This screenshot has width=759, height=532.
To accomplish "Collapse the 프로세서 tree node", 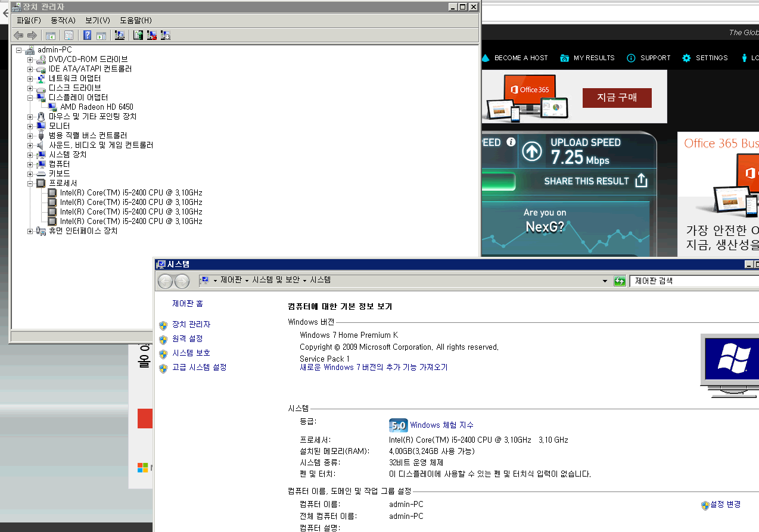I will [x=30, y=183].
